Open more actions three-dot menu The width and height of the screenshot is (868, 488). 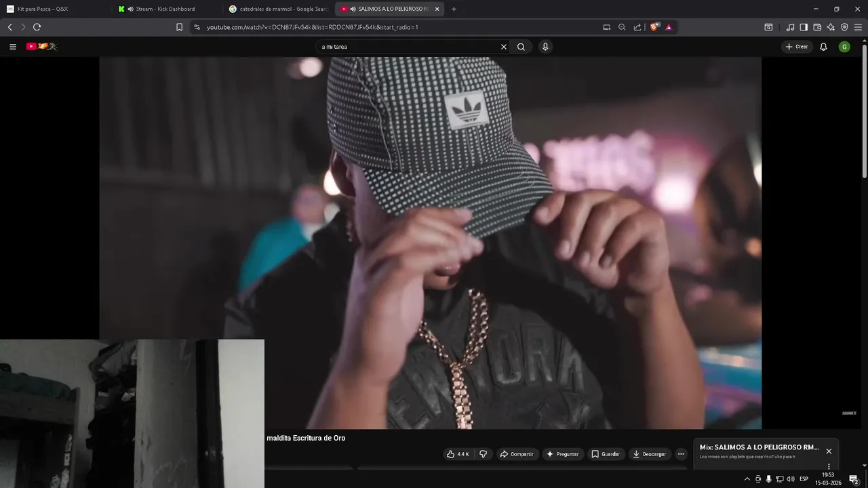click(681, 454)
